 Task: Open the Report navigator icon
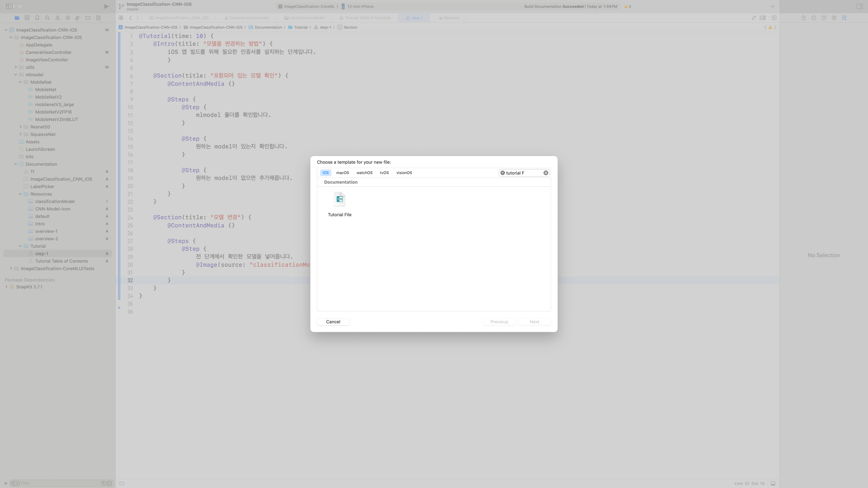coord(98,18)
